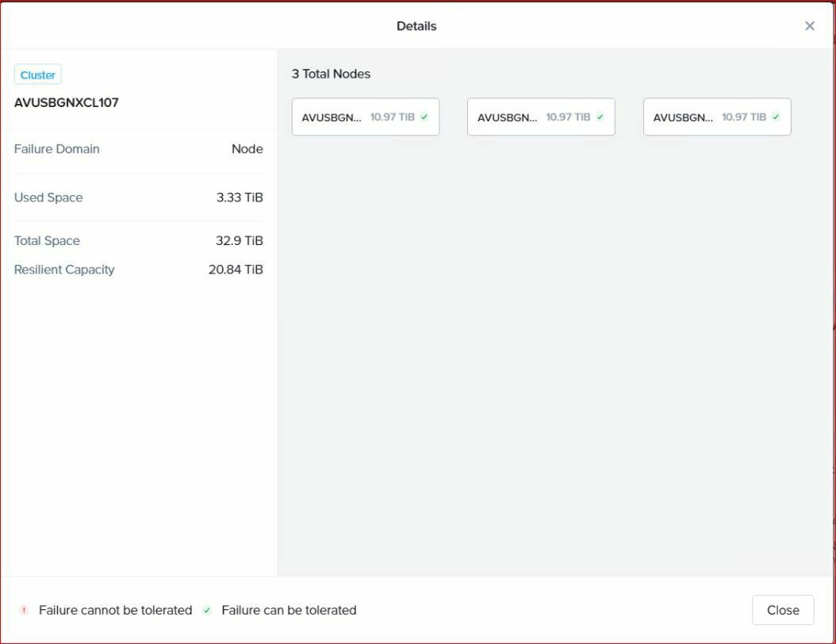Click the 'Used Space' label
Image resolution: width=836 pixels, height=644 pixels.
(x=48, y=197)
